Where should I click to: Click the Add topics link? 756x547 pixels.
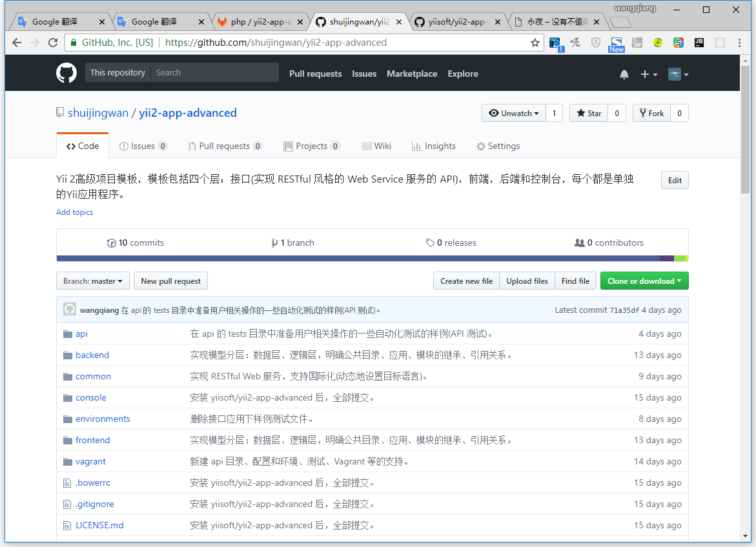click(x=74, y=212)
